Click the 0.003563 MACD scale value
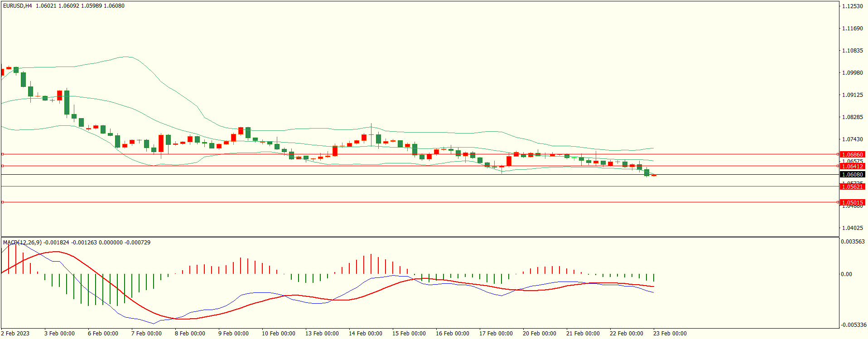The width and height of the screenshot is (868, 339). 853,242
